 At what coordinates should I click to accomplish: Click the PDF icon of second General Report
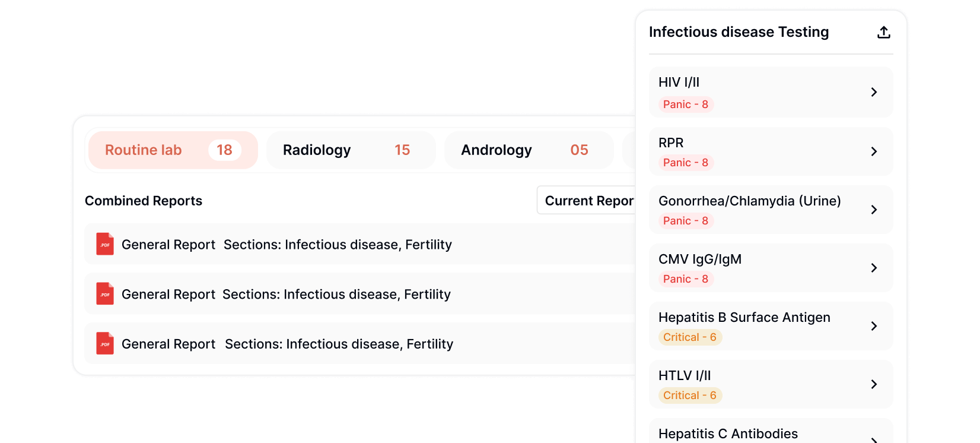click(x=105, y=294)
